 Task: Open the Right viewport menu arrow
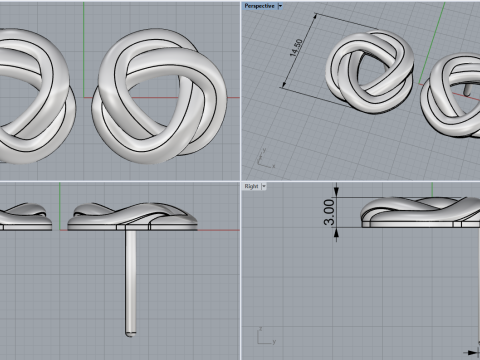(264, 186)
